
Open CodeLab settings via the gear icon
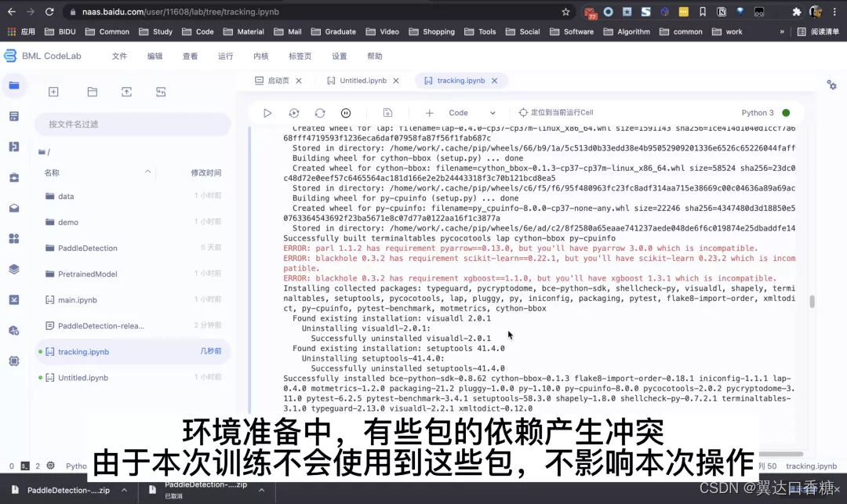(831, 85)
